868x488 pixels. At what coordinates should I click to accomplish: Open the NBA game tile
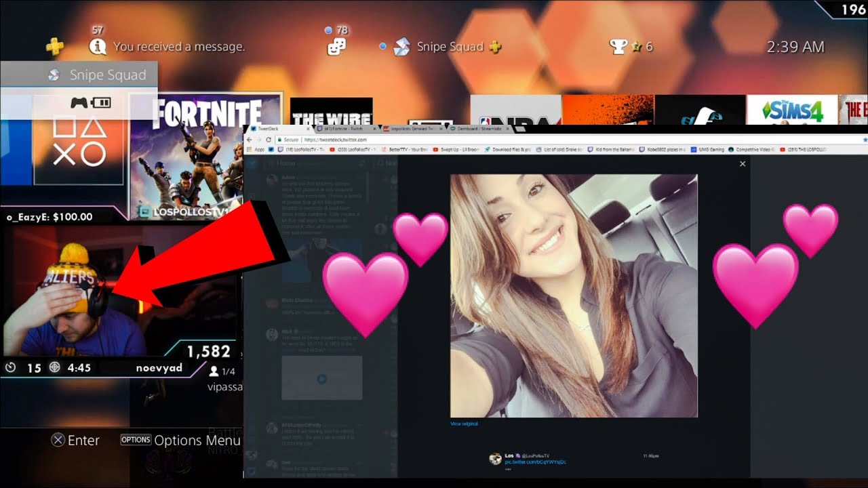pos(516,110)
